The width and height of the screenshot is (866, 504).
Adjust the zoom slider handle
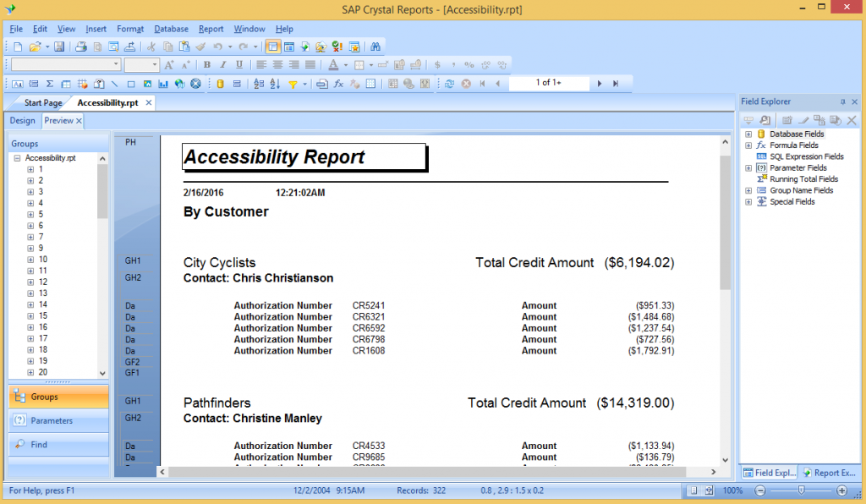(801, 490)
